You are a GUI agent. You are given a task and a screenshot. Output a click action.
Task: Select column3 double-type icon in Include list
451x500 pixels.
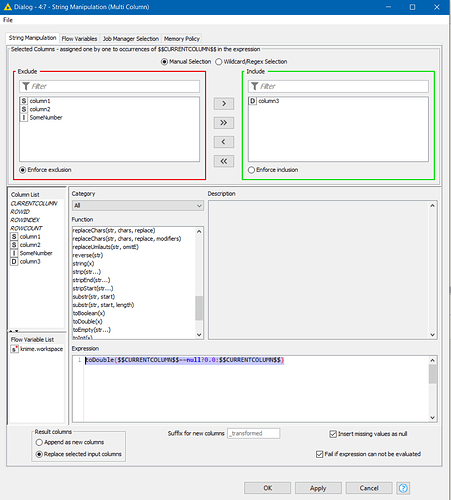point(253,101)
